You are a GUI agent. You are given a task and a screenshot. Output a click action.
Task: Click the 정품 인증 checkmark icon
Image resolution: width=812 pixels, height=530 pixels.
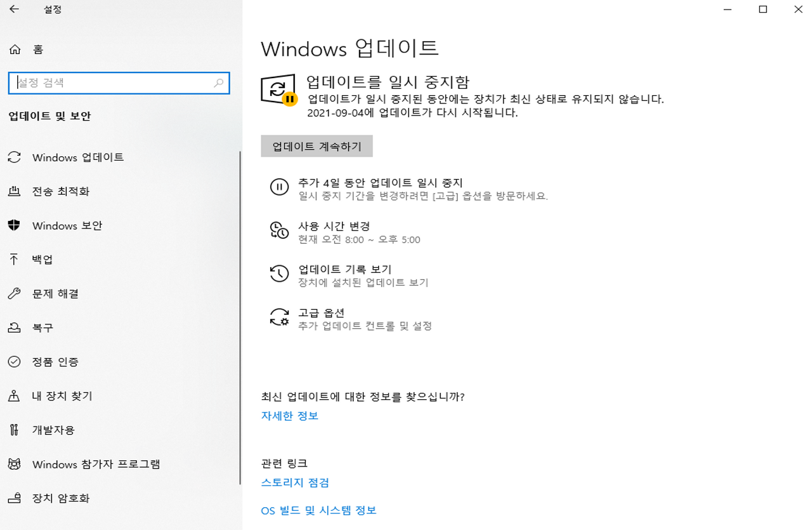pyautogui.click(x=14, y=362)
